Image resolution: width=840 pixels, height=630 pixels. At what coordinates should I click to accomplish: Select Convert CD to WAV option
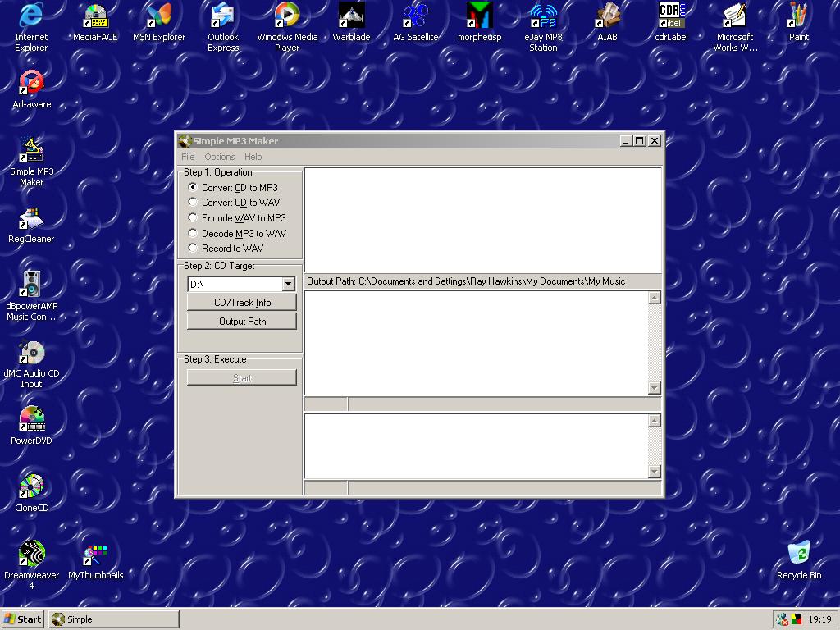tap(194, 203)
